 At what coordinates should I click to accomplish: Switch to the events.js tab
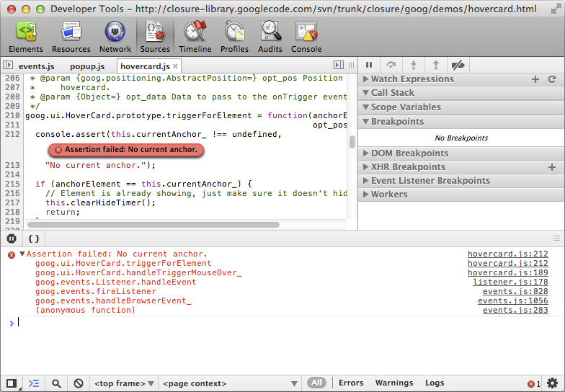pyautogui.click(x=36, y=66)
